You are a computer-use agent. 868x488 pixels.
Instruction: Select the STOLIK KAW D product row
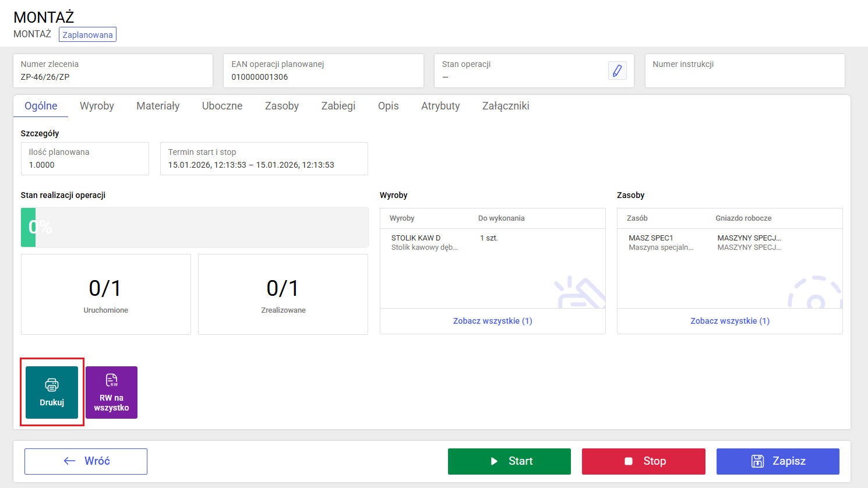[493, 242]
